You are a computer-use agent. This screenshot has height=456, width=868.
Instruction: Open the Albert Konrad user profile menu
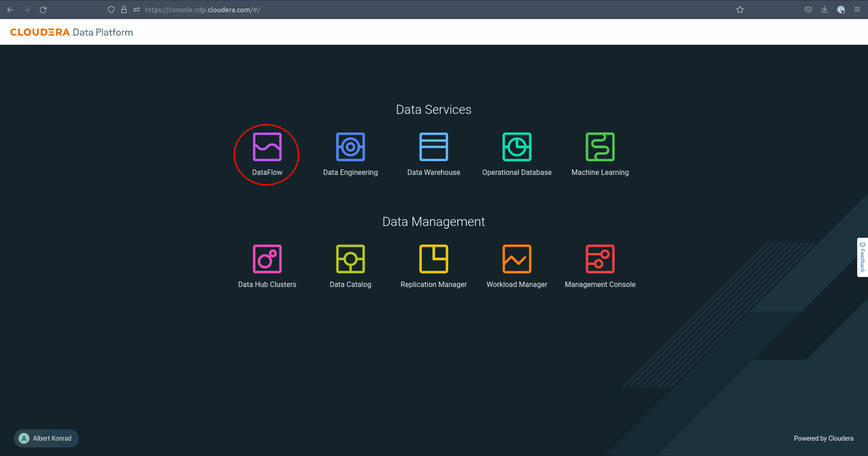pyautogui.click(x=46, y=438)
